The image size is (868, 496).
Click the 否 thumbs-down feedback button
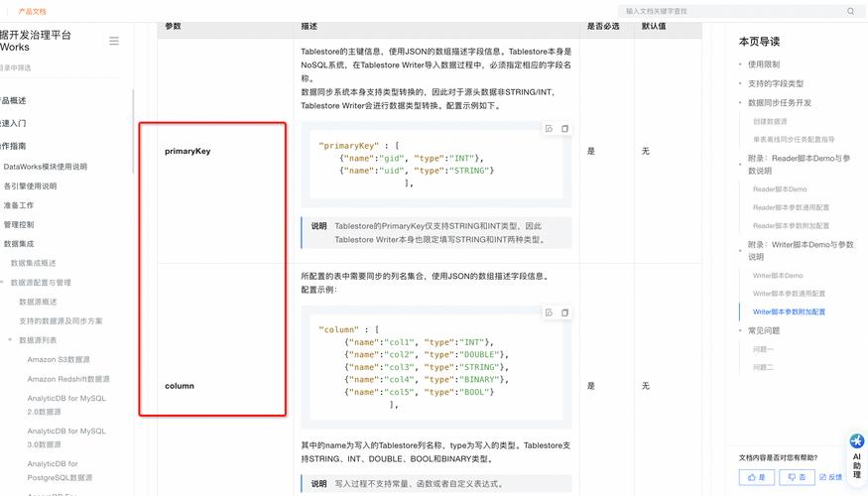click(x=797, y=477)
